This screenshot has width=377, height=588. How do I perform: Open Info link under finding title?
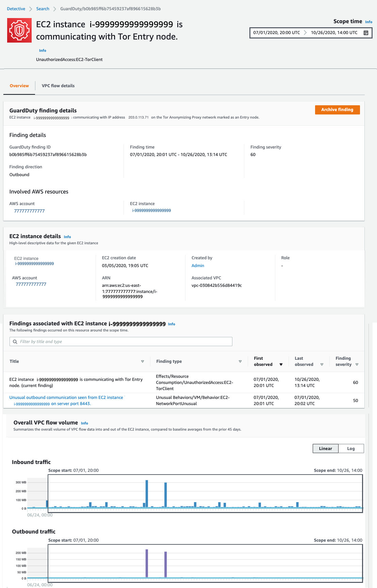(x=43, y=50)
